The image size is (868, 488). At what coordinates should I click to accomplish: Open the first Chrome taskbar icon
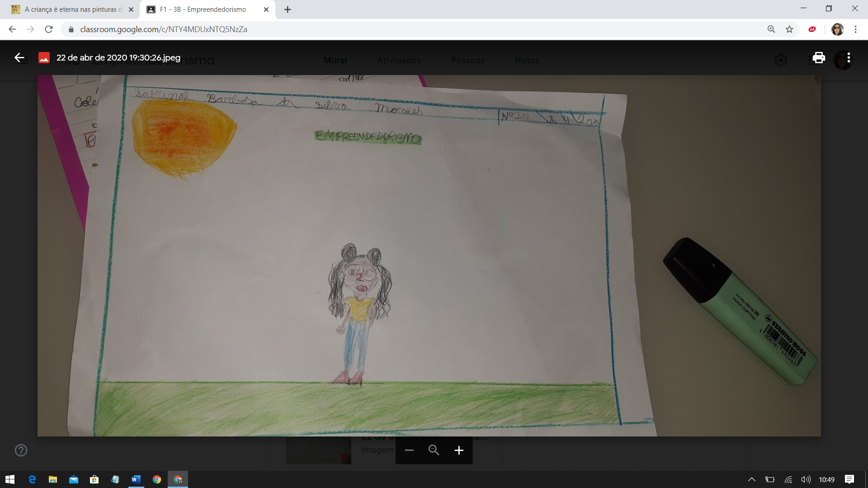157,479
